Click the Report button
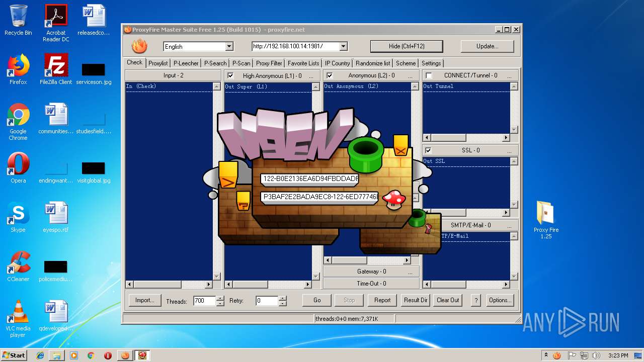This screenshot has width=644, height=362. pyautogui.click(x=382, y=300)
